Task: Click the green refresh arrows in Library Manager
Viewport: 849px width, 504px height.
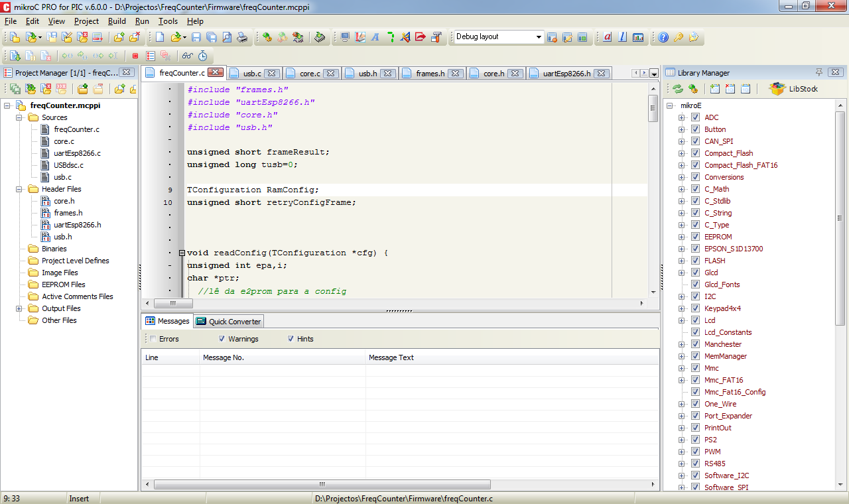Action: click(677, 89)
